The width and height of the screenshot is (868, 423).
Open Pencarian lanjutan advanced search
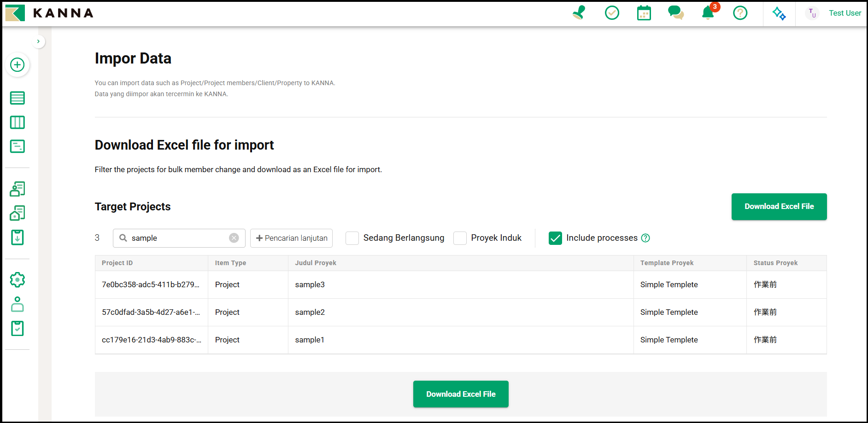pyautogui.click(x=291, y=238)
